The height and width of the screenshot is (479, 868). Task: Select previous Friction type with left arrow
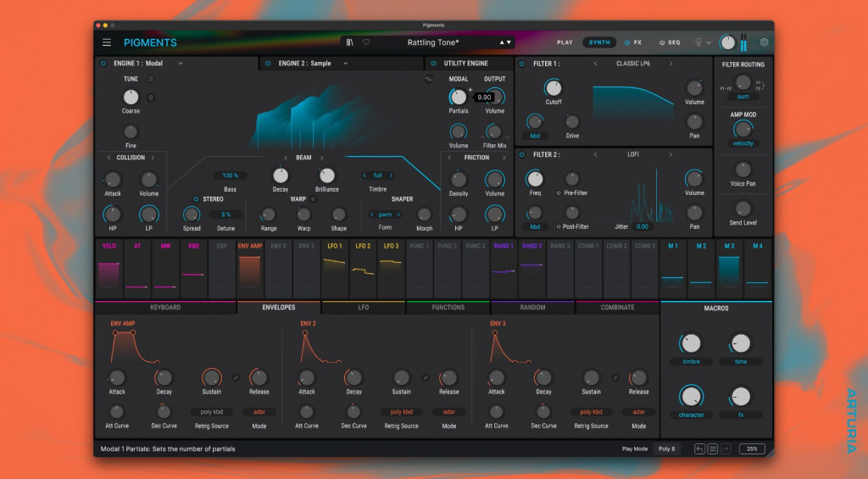coord(449,158)
